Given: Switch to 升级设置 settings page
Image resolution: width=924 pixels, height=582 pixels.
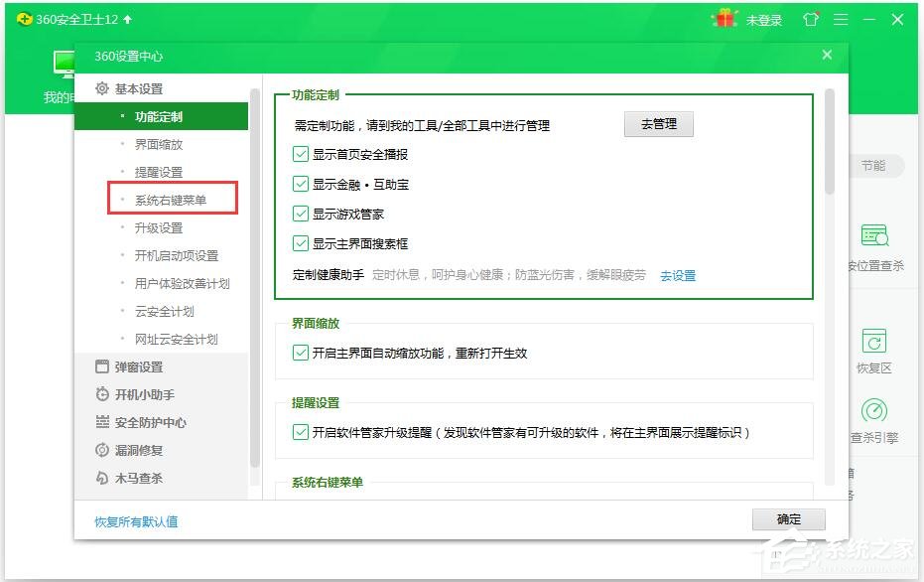Looking at the screenshot, I should point(161,226).
